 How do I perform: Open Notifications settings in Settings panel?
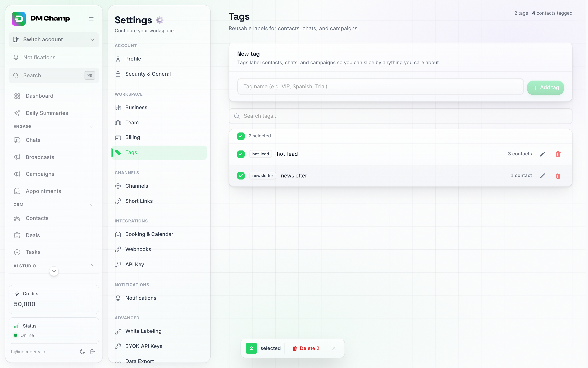pyautogui.click(x=159, y=298)
